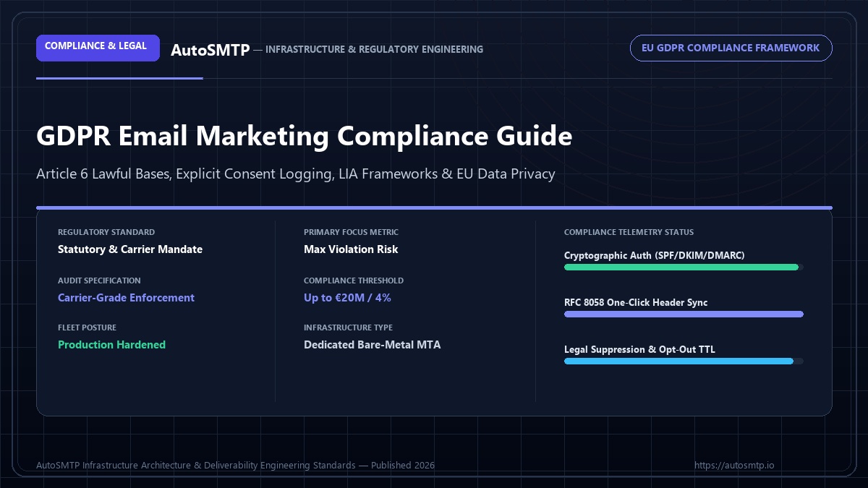Click the REGULATORY STANDARD label
868x488 pixels.
tap(106, 232)
